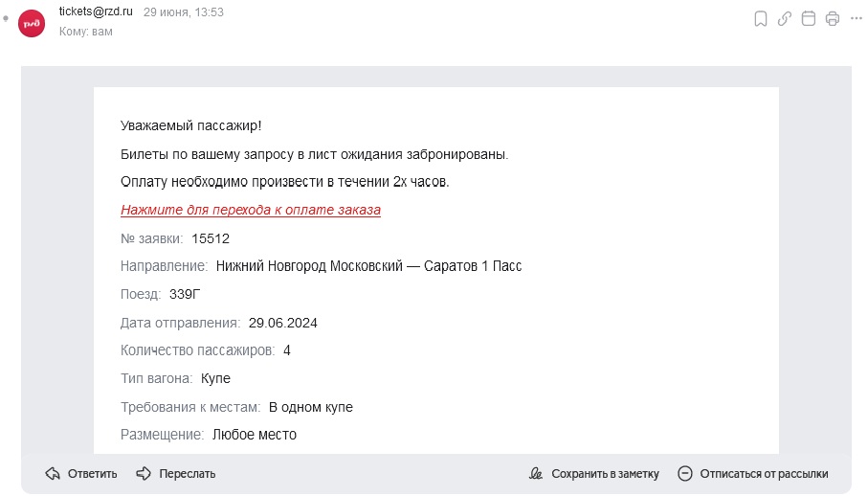Forward the email with Переслать

point(176,473)
